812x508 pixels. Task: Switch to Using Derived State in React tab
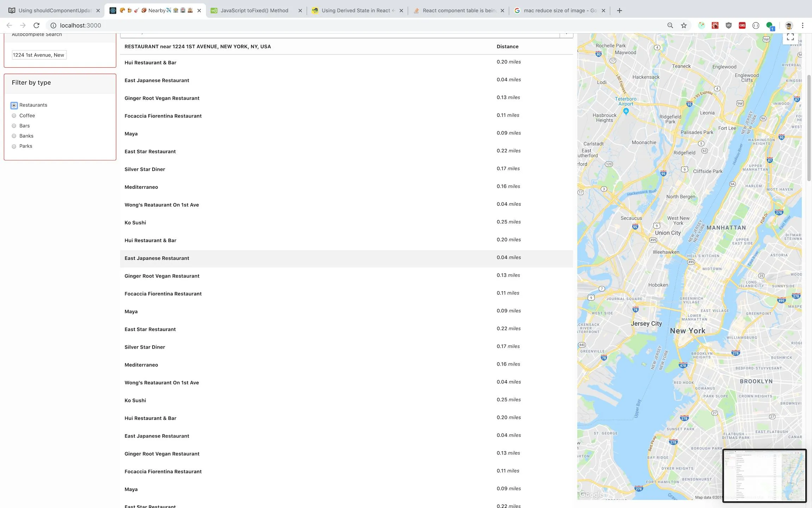(x=355, y=11)
